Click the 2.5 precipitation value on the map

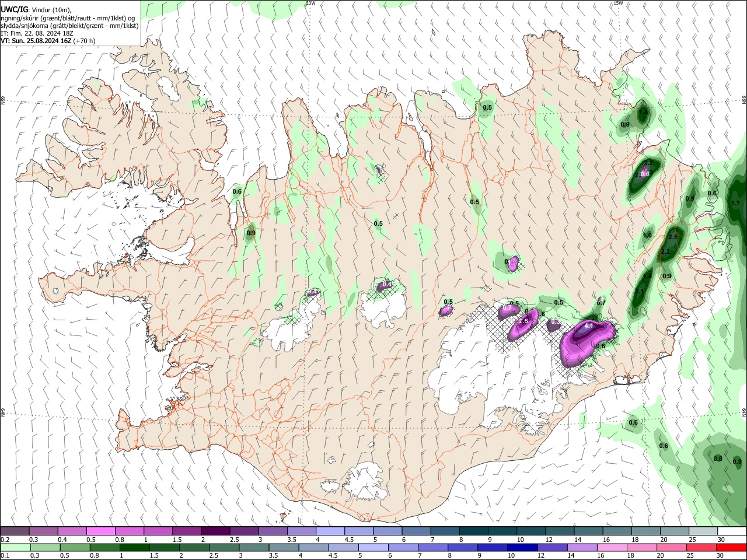click(x=672, y=237)
